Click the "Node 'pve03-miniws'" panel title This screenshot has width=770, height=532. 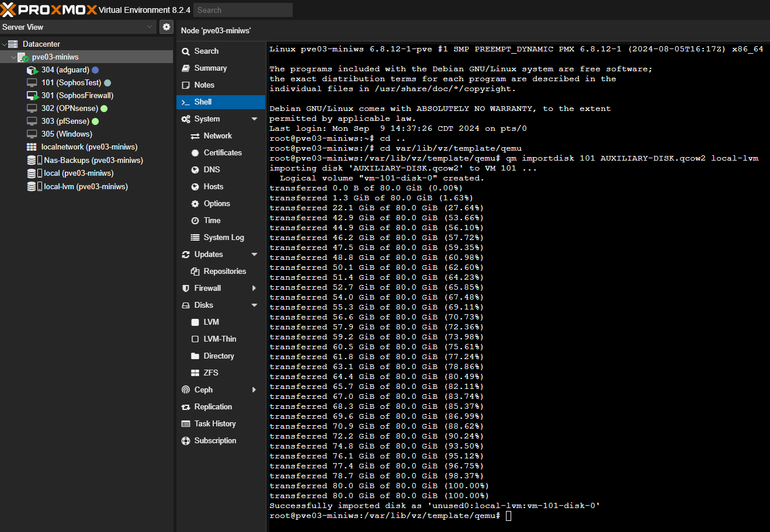(x=216, y=30)
